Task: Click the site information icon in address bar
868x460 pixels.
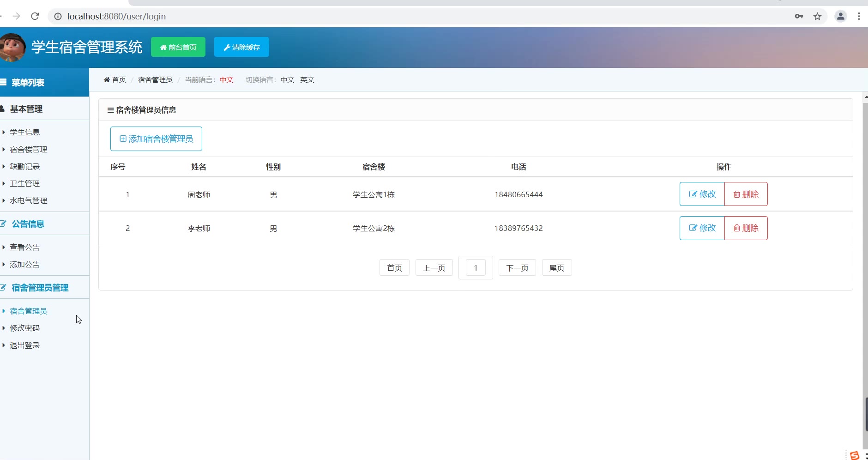Action: pyautogui.click(x=58, y=16)
